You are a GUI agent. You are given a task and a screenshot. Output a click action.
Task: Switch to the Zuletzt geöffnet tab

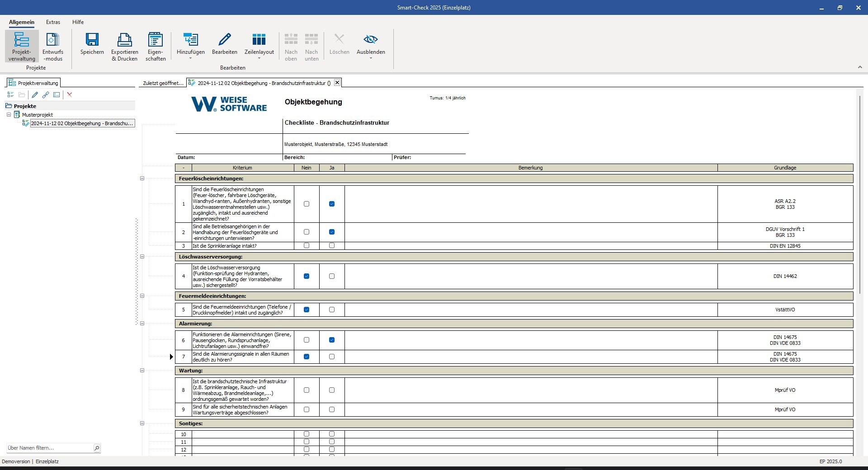[x=163, y=83]
